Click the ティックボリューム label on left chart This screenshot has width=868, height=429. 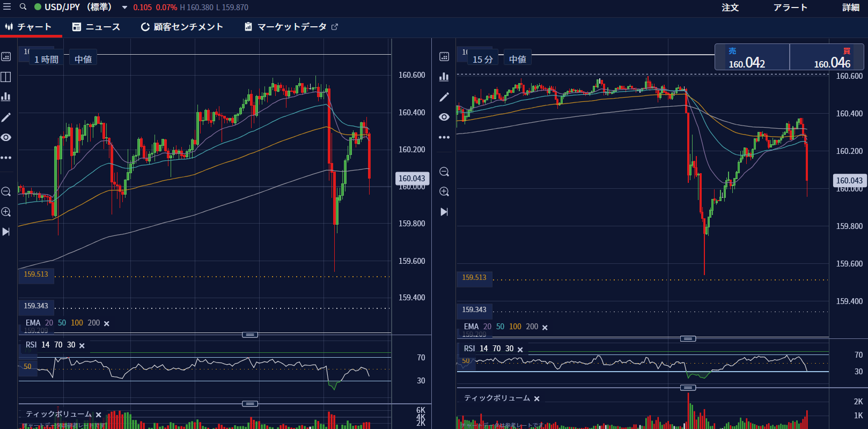click(58, 414)
